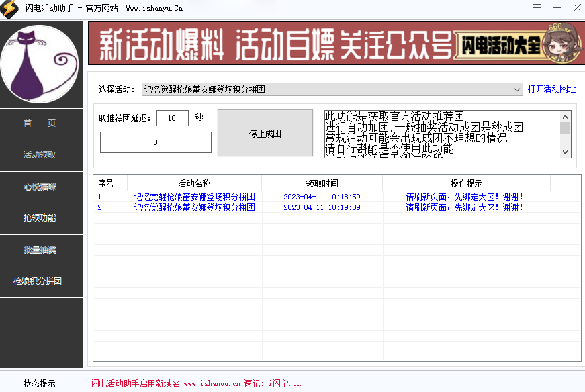This screenshot has height=392, width=585.
Task: Open the hamburger menu in the title bar
Action: 537,9
